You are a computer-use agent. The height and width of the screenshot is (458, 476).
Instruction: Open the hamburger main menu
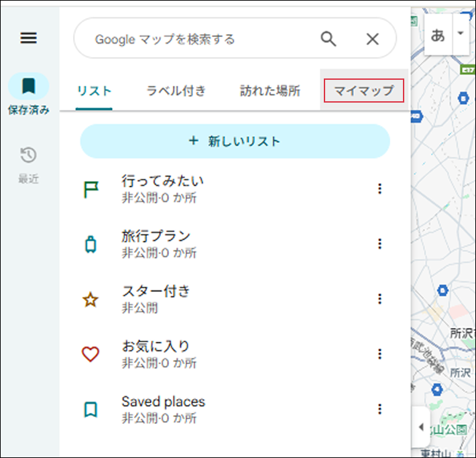[29, 38]
